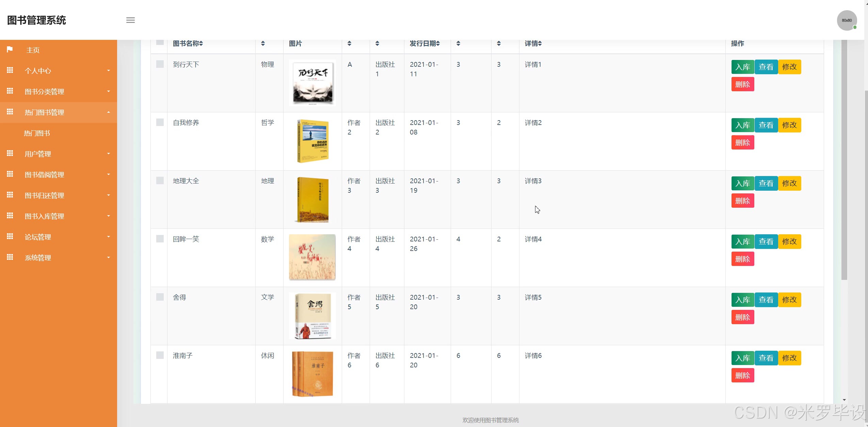Go to 图书借阅管理 menu

[x=44, y=175]
